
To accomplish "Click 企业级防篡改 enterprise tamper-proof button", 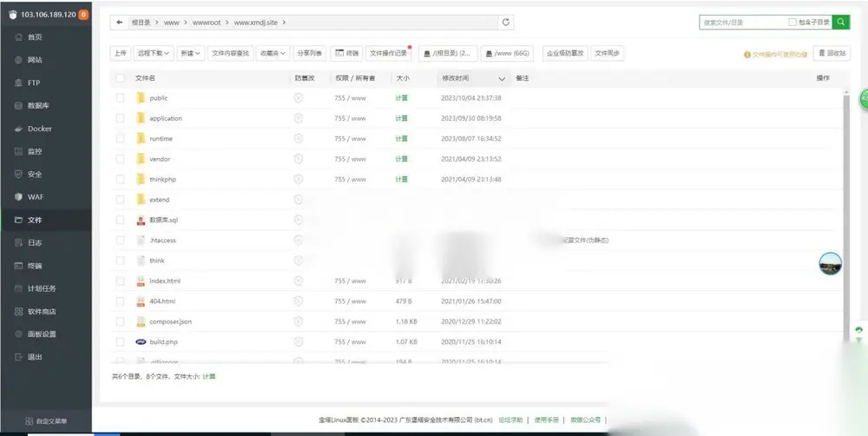I will 565,53.
